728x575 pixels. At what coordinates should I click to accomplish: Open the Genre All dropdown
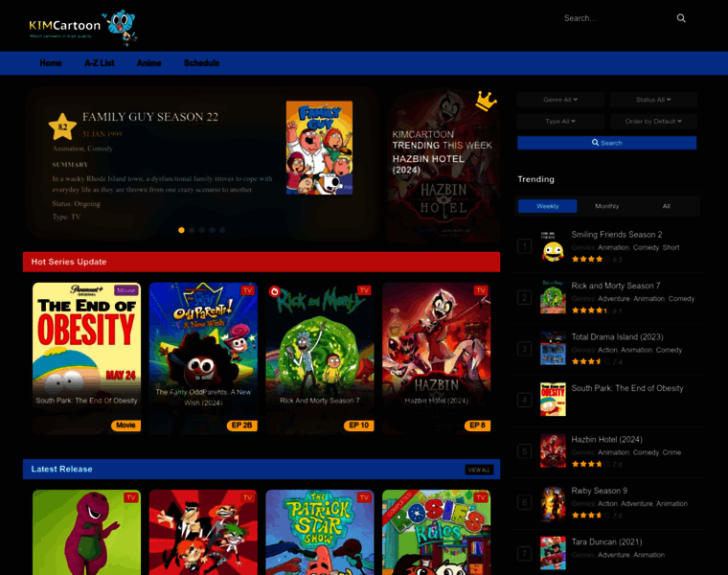point(560,100)
